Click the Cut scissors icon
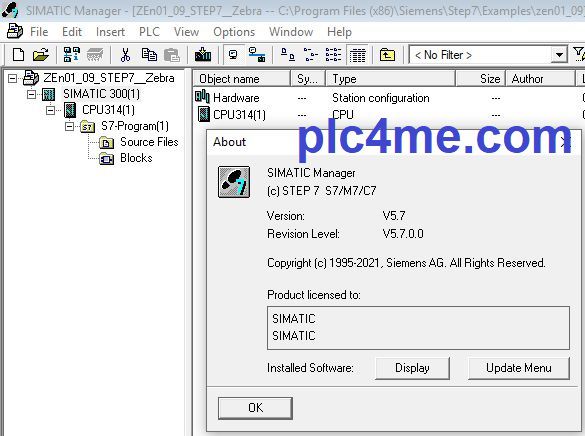Screen dimensions: 585x436 click(125, 55)
